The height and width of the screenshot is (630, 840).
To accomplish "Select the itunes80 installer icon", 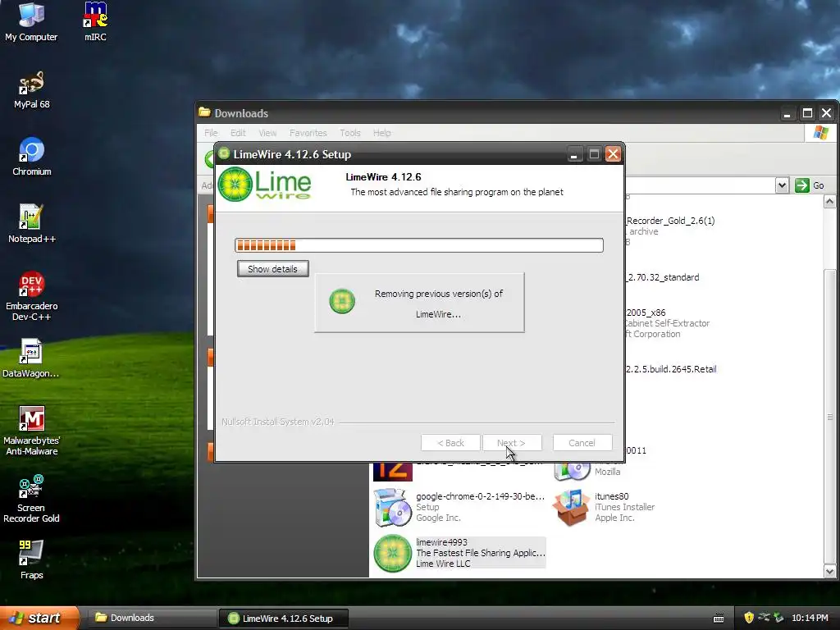I will pyautogui.click(x=571, y=507).
